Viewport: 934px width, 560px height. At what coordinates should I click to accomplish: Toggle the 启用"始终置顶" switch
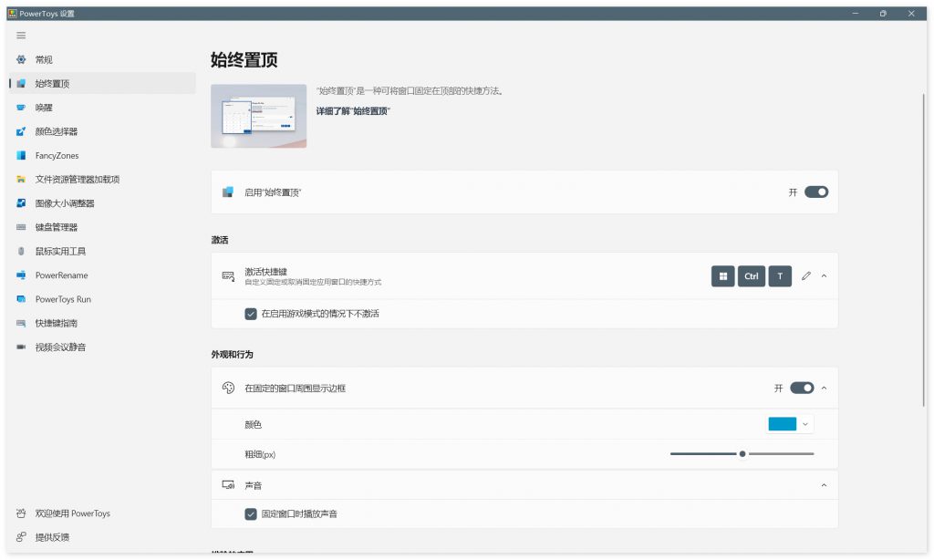pos(815,192)
